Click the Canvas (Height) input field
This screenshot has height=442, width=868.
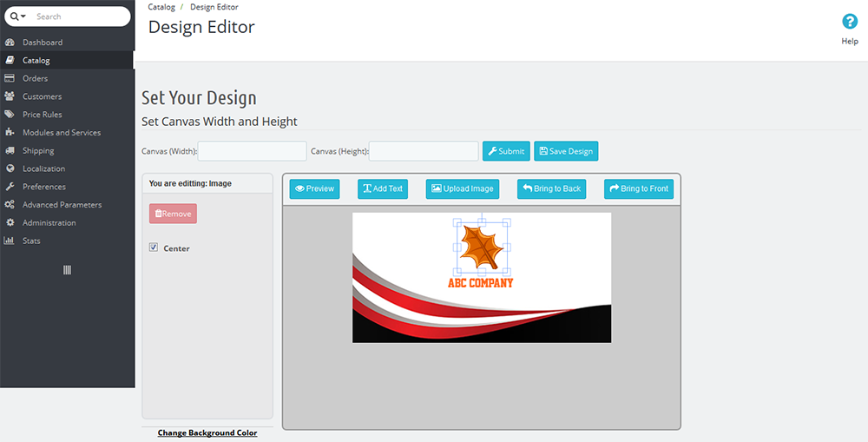[424, 151]
